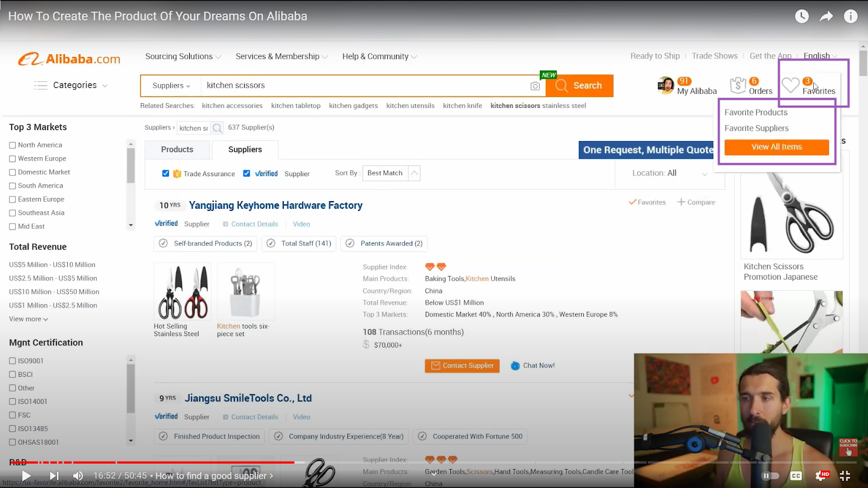Open the Suppliers search-type dropdown
Screen dimensions: 868x488
[x=171, y=86]
